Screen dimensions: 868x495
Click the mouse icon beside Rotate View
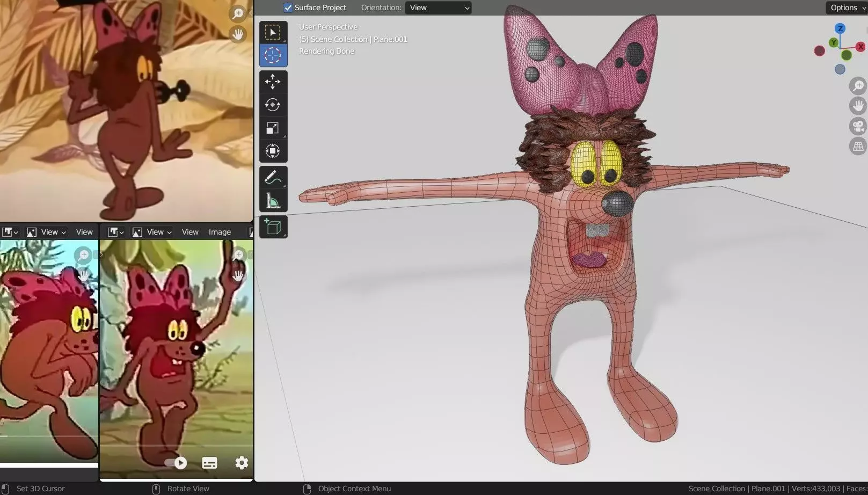point(156,489)
